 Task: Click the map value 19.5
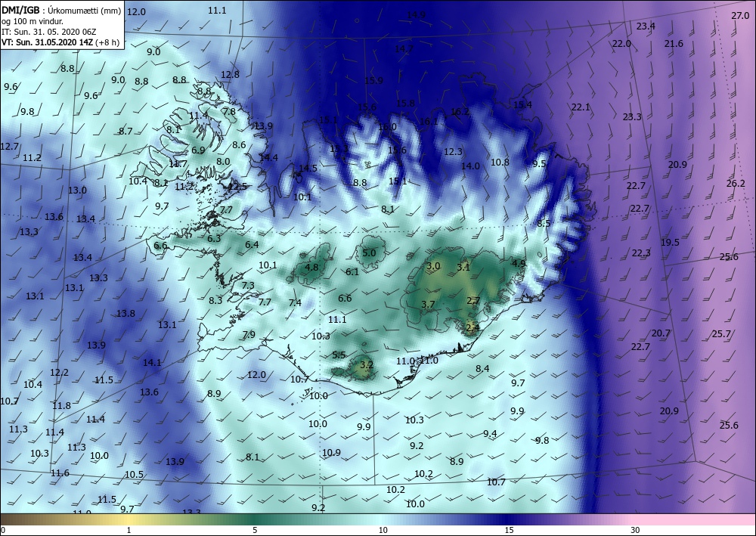pyautogui.click(x=670, y=242)
